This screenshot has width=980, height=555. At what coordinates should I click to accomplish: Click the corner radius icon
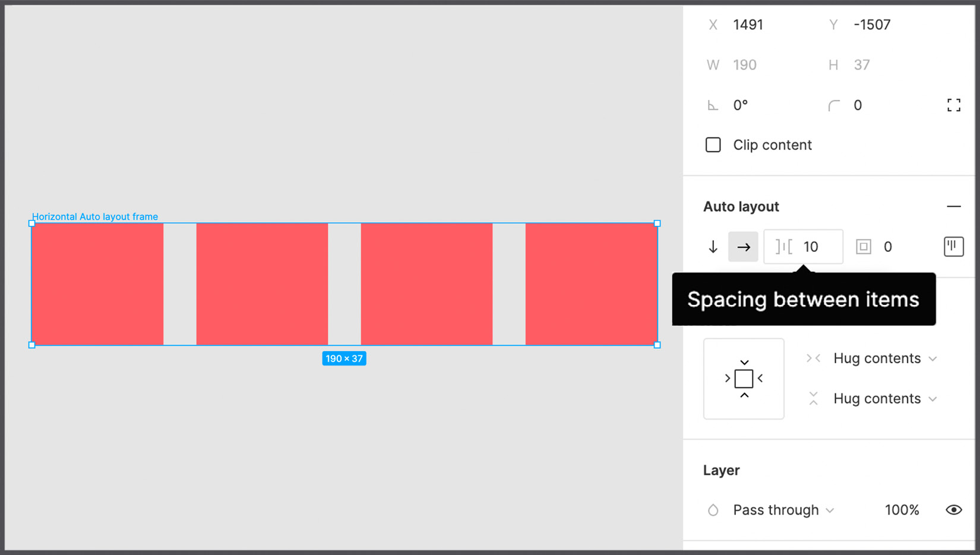[x=834, y=105]
